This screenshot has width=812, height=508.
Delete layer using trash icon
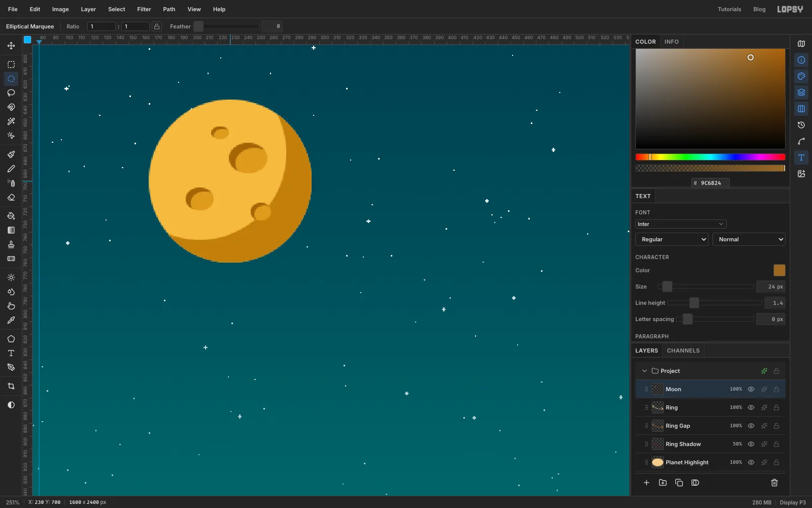pos(774,483)
